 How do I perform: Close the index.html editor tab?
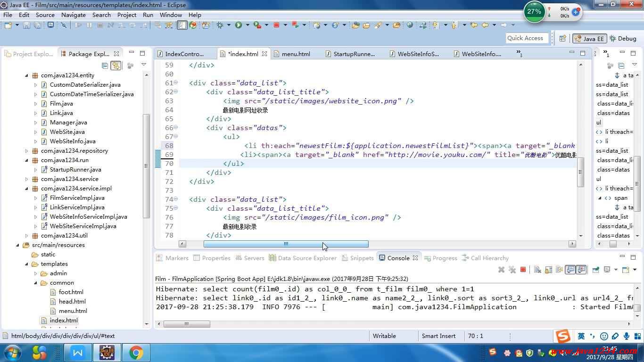[x=264, y=54]
